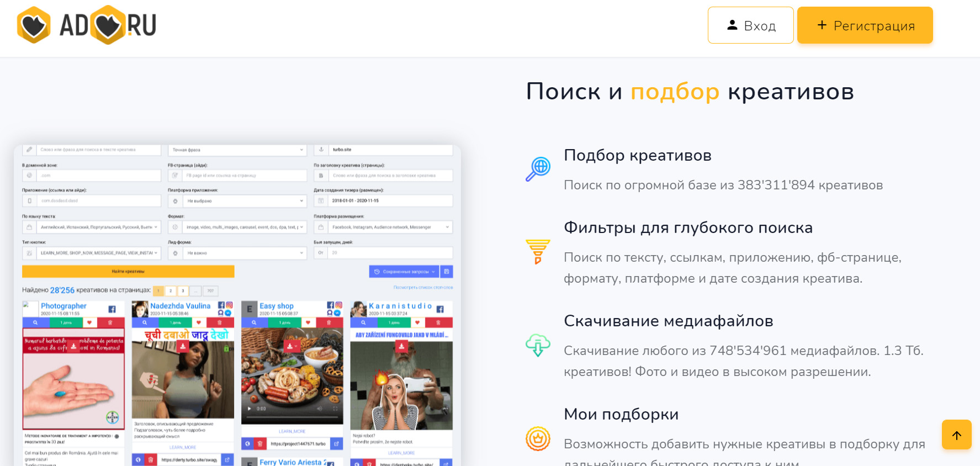Image resolution: width=980 pixels, height=466 pixels.
Task: Click the Приложение (ссылка или айди) input field
Action: 98,201
